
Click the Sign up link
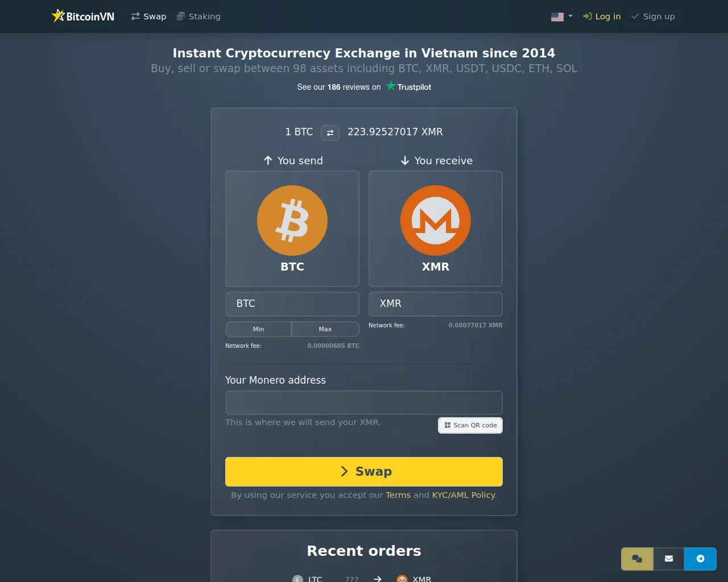pyautogui.click(x=653, y=16)
